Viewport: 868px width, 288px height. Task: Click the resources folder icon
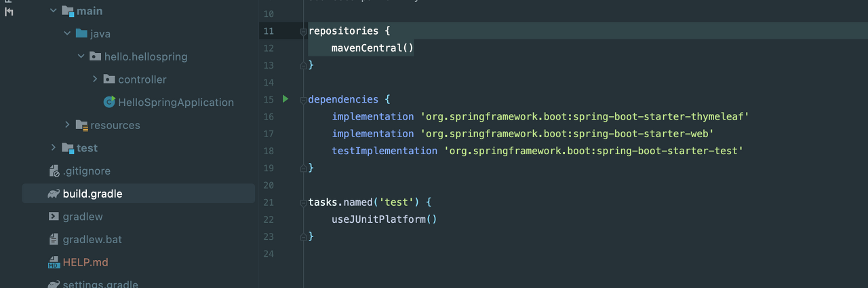(81, 125)
